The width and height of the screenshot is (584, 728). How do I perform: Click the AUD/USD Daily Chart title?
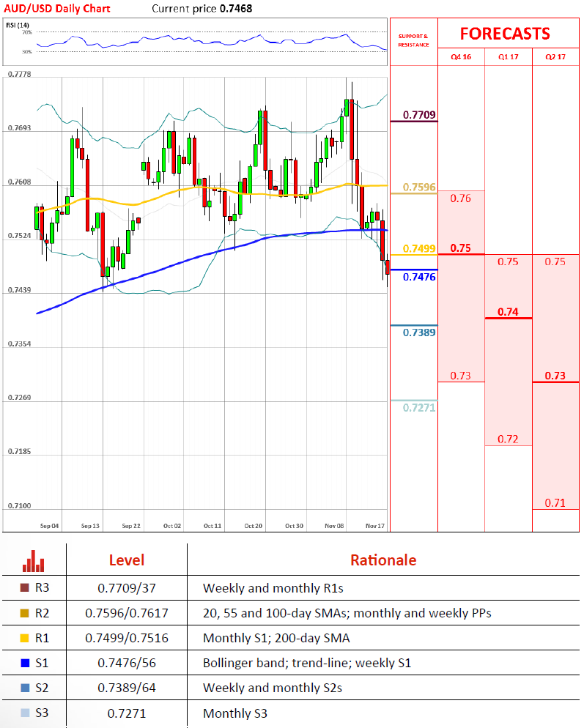pos(57,8)
